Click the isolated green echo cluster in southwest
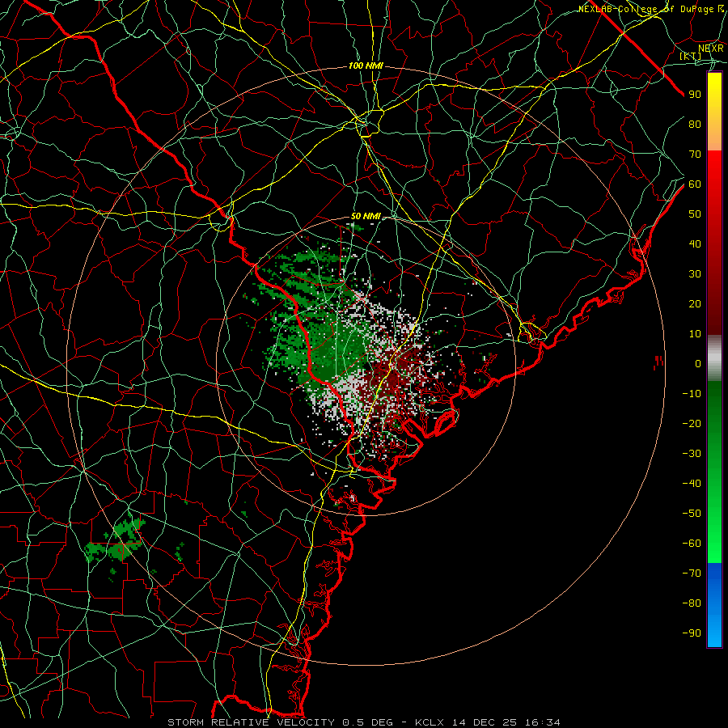The width and height of the screenshot is (728, 728). (117, 542)
